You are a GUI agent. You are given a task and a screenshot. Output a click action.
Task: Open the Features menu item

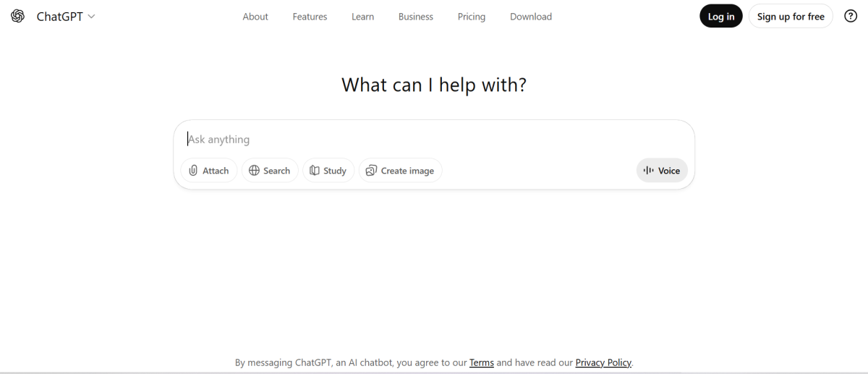click(310, 17)
